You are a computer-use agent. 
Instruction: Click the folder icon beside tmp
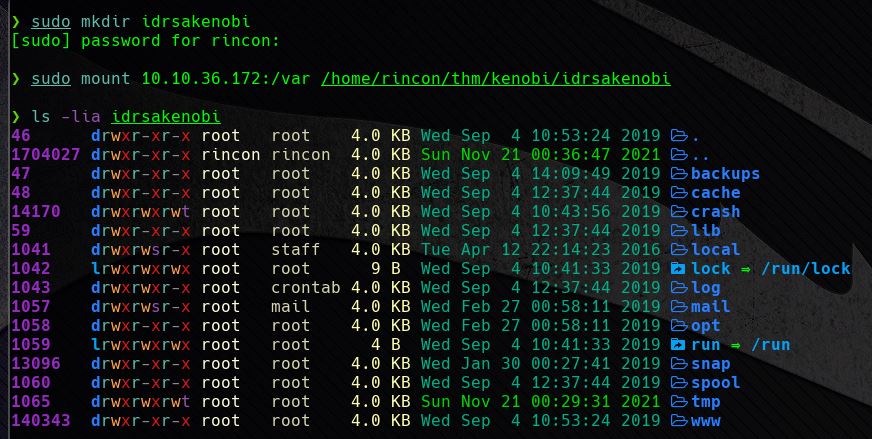[680, 401]
